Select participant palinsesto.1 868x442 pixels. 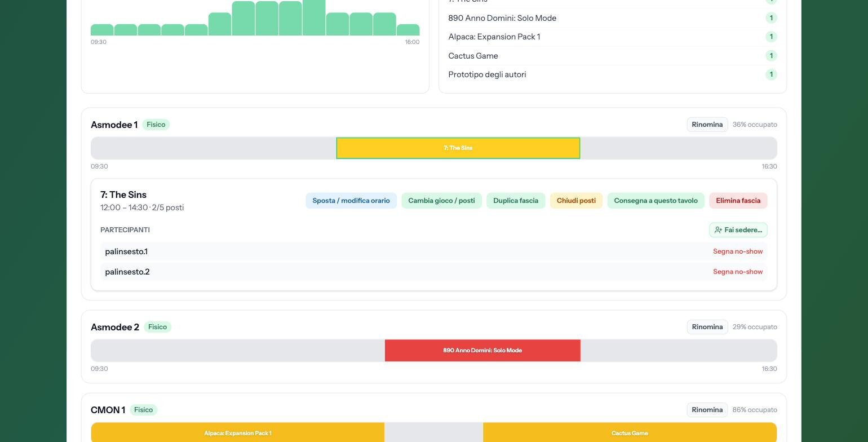126,251
